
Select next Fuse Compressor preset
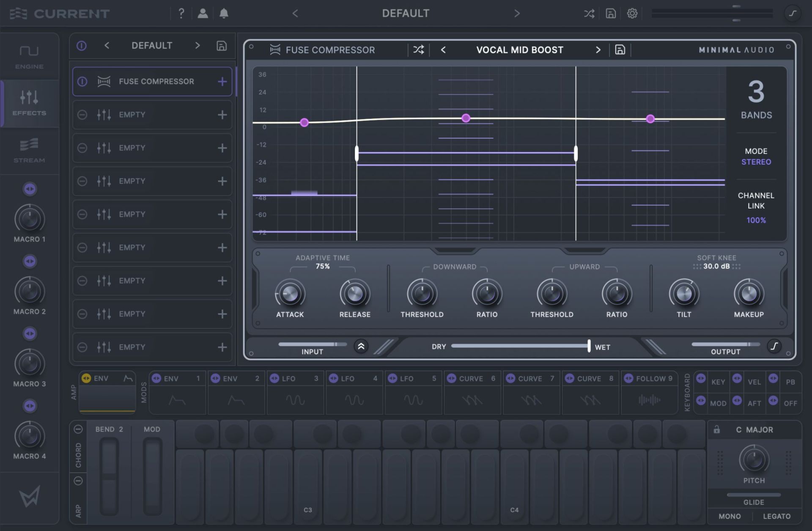click(x=598, y=50)
